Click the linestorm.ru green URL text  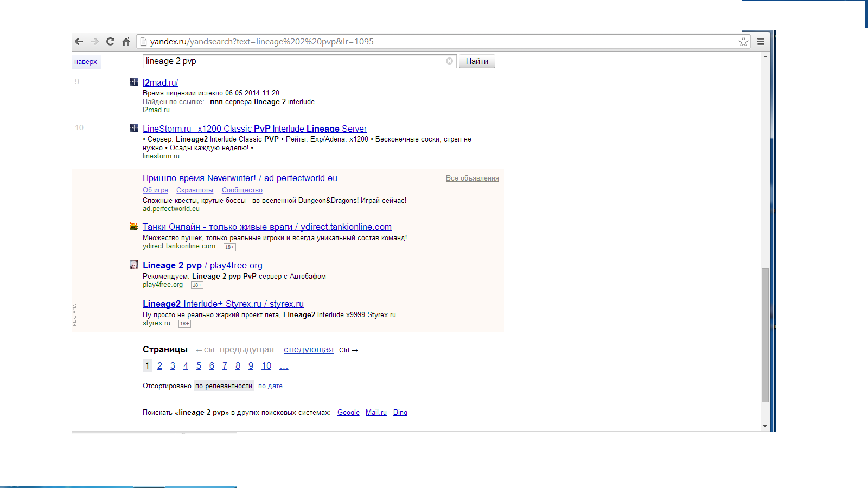[x=161, y=156]
